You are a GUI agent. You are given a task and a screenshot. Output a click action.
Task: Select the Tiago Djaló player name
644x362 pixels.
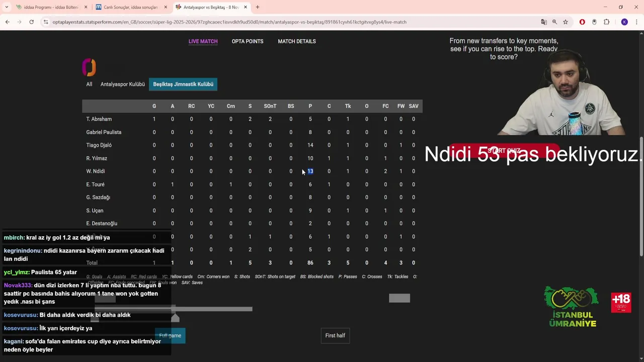click(x=99, y=145)
